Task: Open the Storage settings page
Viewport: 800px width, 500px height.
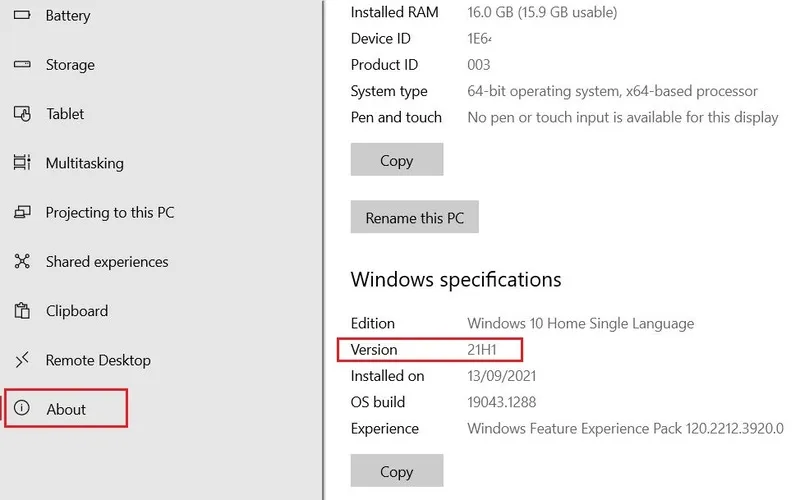Action: [x=70, y=65]
